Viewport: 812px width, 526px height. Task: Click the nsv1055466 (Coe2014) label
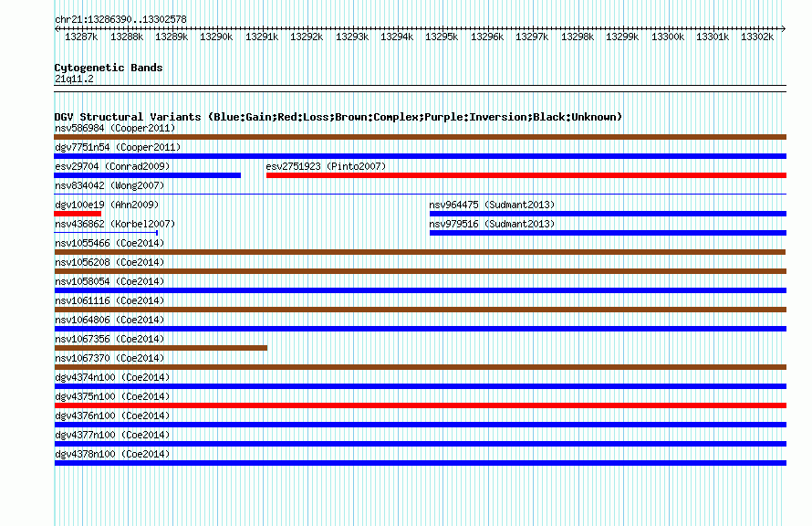(109, 243)
